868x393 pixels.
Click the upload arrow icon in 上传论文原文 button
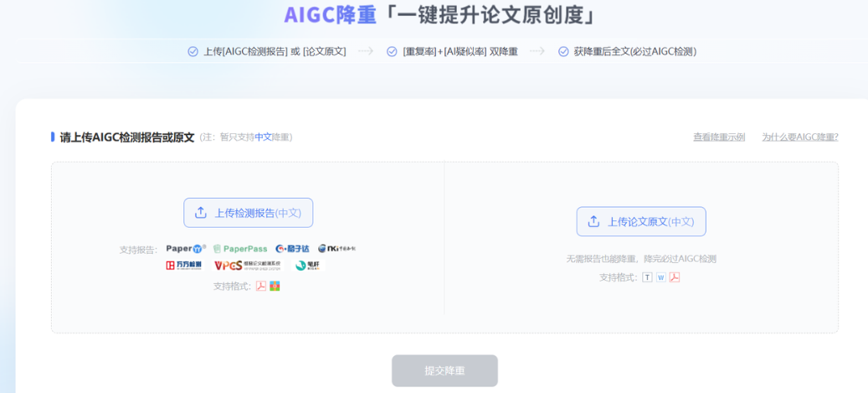click(593, 221)
